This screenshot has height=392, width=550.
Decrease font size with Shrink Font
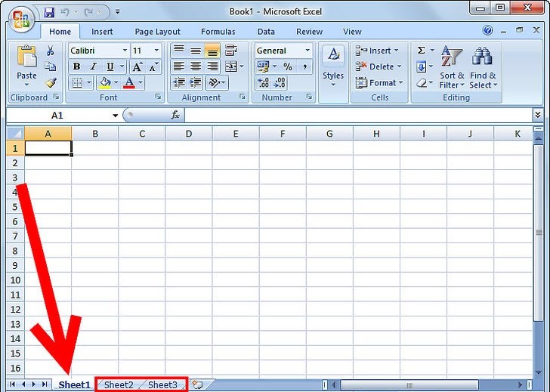point(153,66)
